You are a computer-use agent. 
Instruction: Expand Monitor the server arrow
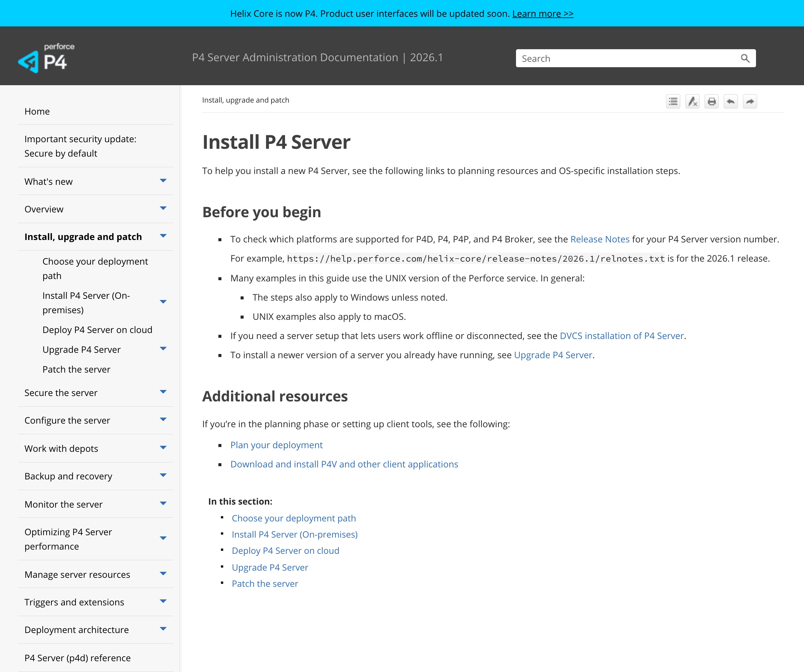point(163,503)
